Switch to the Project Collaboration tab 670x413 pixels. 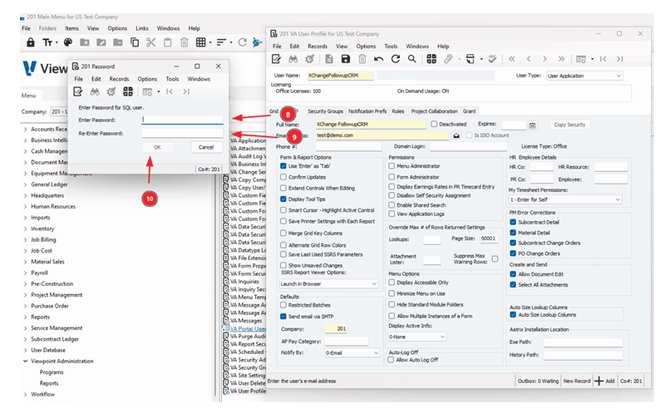click(x=434, y=111)
